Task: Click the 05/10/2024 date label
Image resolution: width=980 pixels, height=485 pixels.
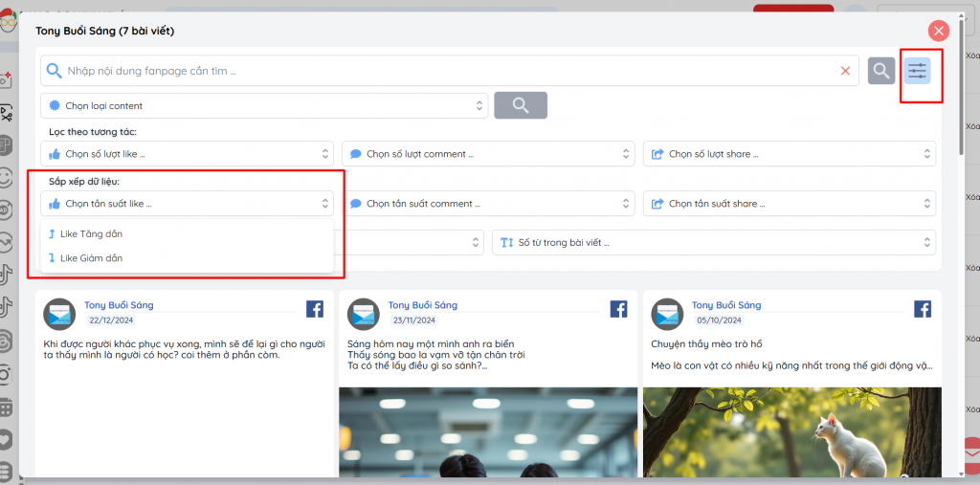Action: [718, 320]
